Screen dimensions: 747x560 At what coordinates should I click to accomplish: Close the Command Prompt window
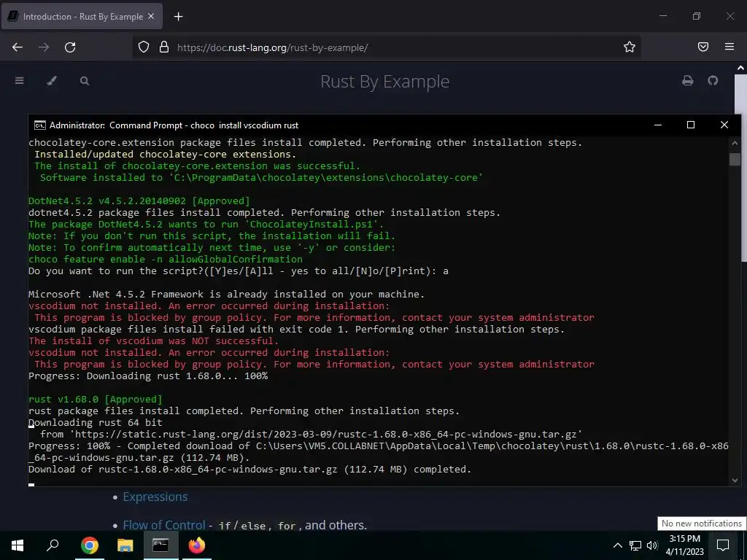pos(724,125)
